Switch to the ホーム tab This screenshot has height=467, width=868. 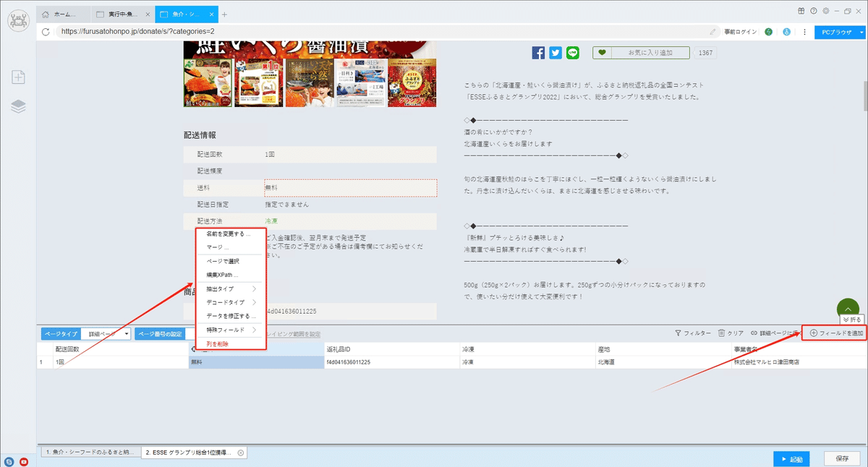click(x=64, y=14)
